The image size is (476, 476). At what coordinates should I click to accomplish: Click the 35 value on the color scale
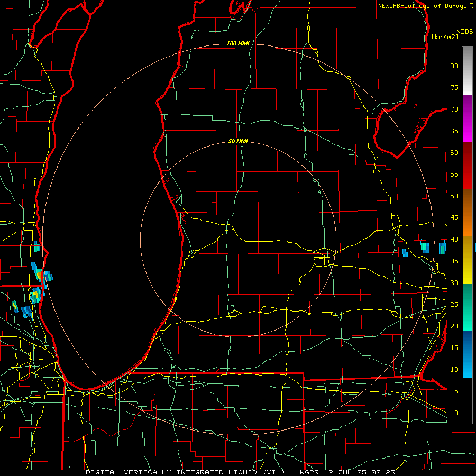[x=454, y=261]
